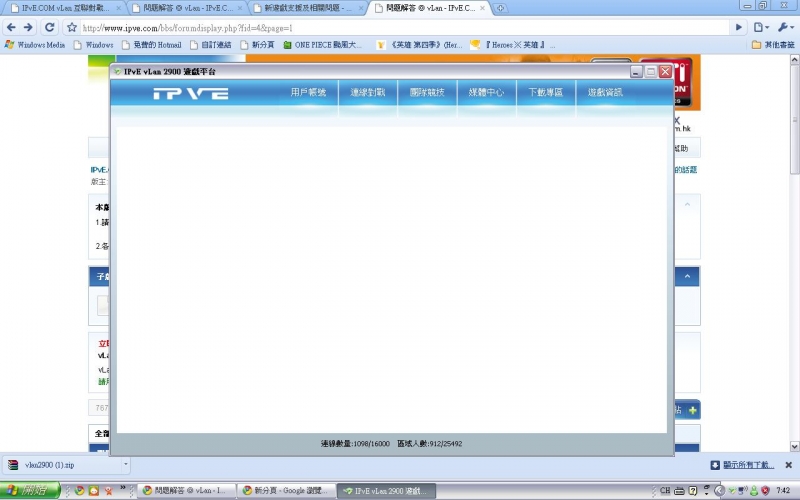
Task: Click the red figure quick launch icon
Action: [x=109, y=490]
